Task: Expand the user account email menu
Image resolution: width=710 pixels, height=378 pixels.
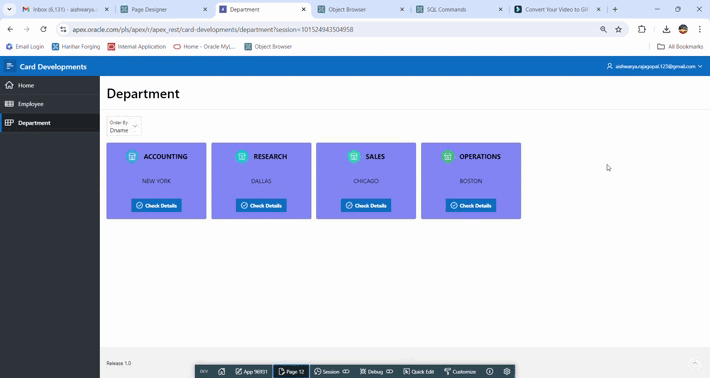Action: pyautogui.click(x=654, y=66)
